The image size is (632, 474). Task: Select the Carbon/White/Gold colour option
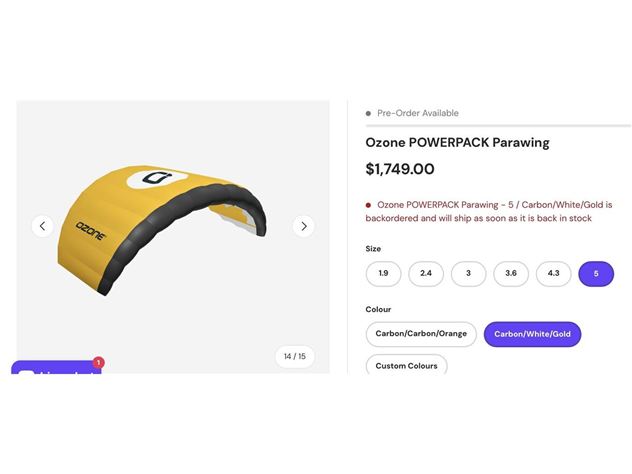point(532,334)
